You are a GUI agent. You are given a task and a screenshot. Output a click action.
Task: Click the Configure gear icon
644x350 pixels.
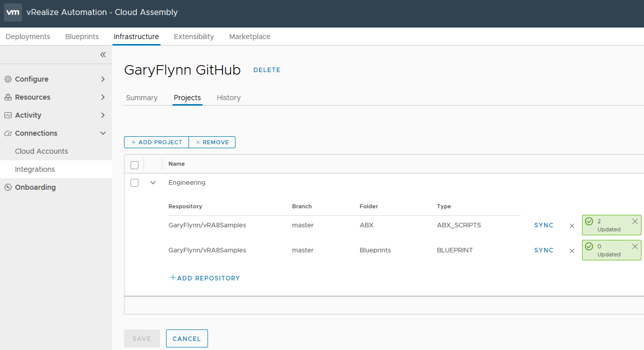point(8,79)
